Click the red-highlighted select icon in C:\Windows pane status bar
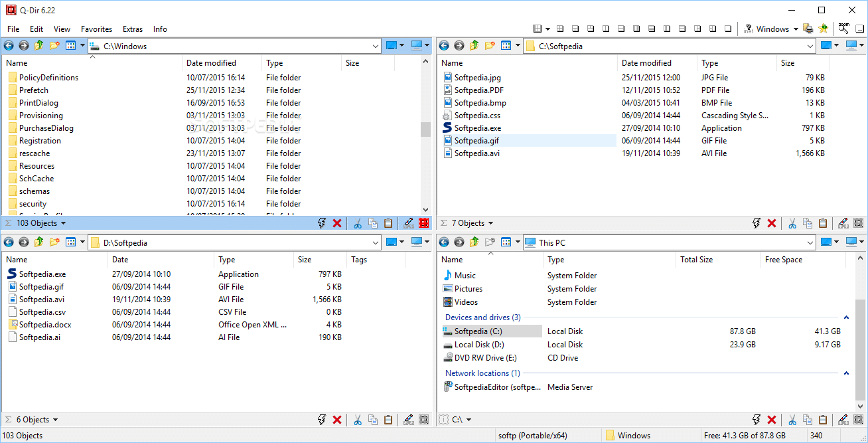This screenshot has height=443, width=868. tap(423, 223)
